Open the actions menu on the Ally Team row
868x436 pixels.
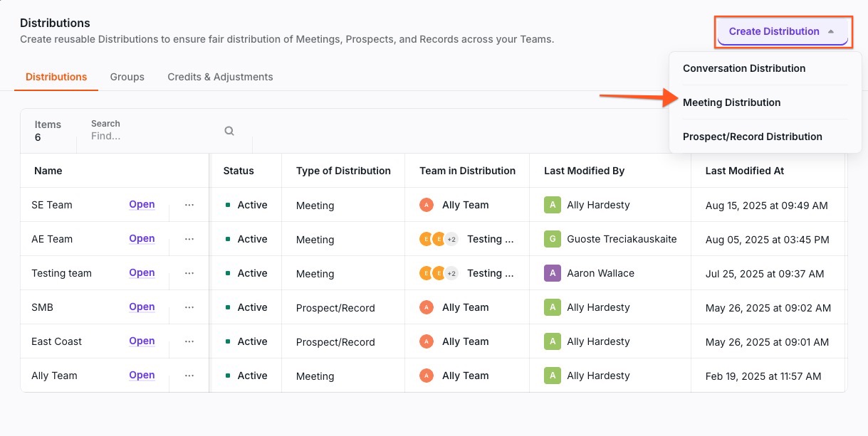click(189, 375)
